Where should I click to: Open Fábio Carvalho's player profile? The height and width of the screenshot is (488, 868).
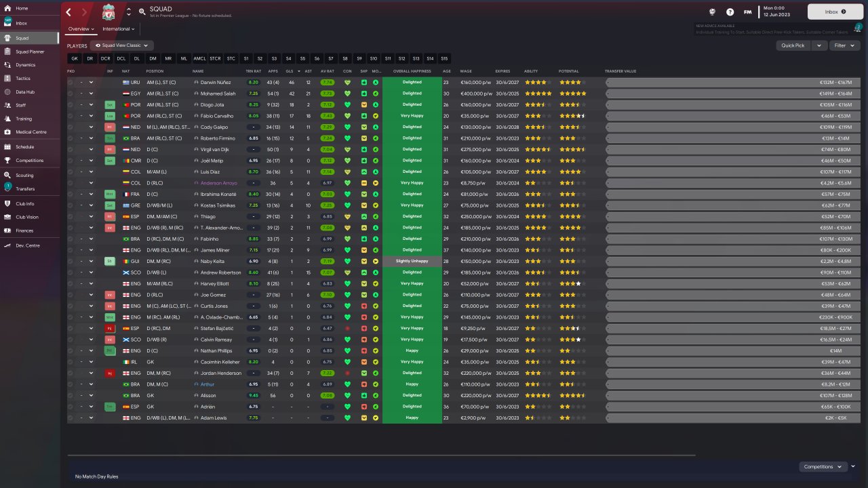coord(216,116)
